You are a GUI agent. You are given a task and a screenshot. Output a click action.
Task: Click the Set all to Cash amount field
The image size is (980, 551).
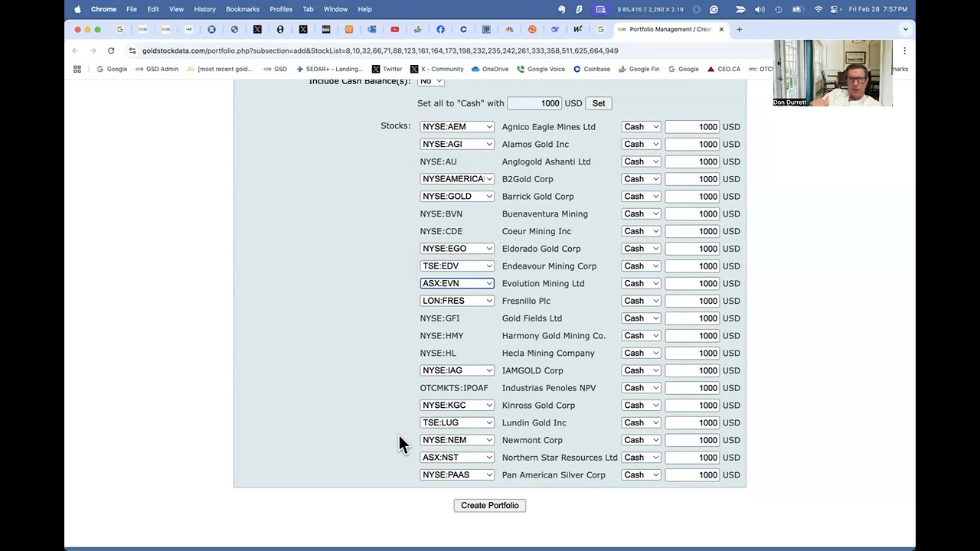[534, 103]
